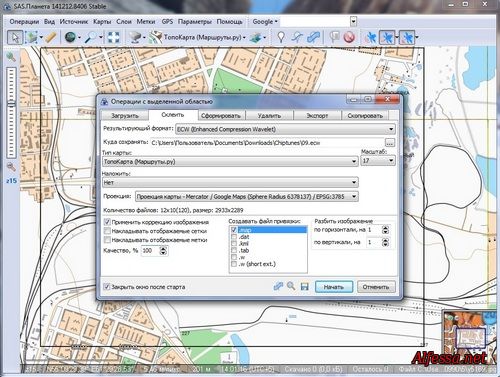Open the 'Метки' menu
This screenshot has height=377, width=500.
coord(146,22)
